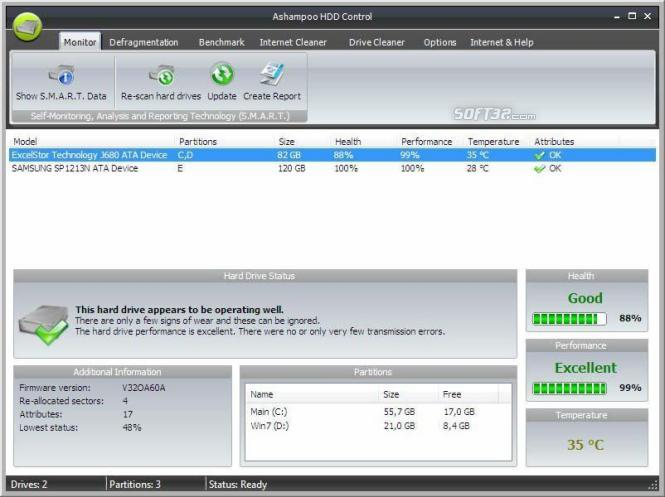Click the 100% health value for SAMSUNG
The height and width of the screenshot is (497, 665).
346,169
